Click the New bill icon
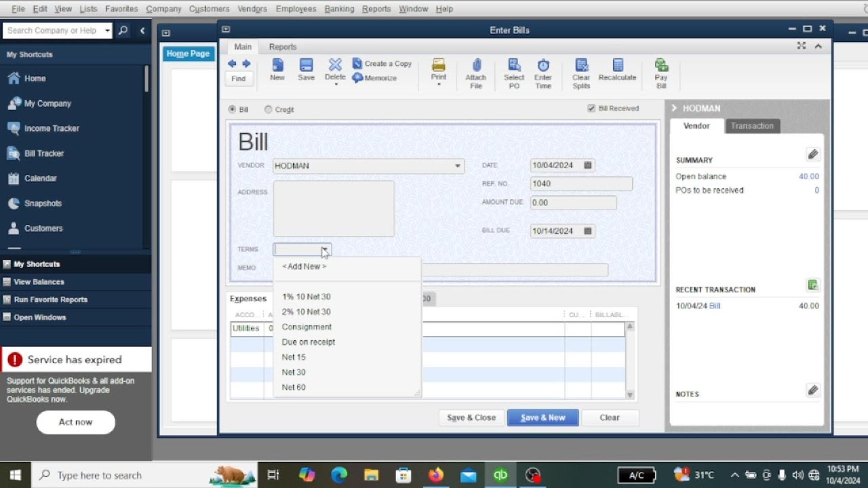The image size is (868, 488). pyautogui.click(x=277, y=69)
